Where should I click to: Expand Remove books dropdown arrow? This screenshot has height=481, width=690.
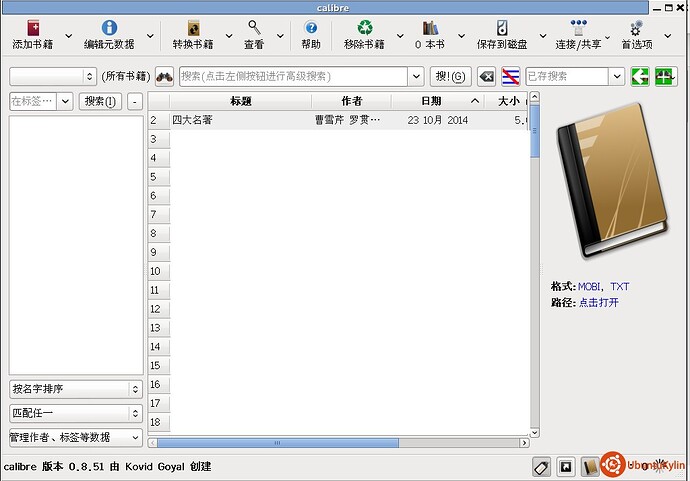(400, 36)
